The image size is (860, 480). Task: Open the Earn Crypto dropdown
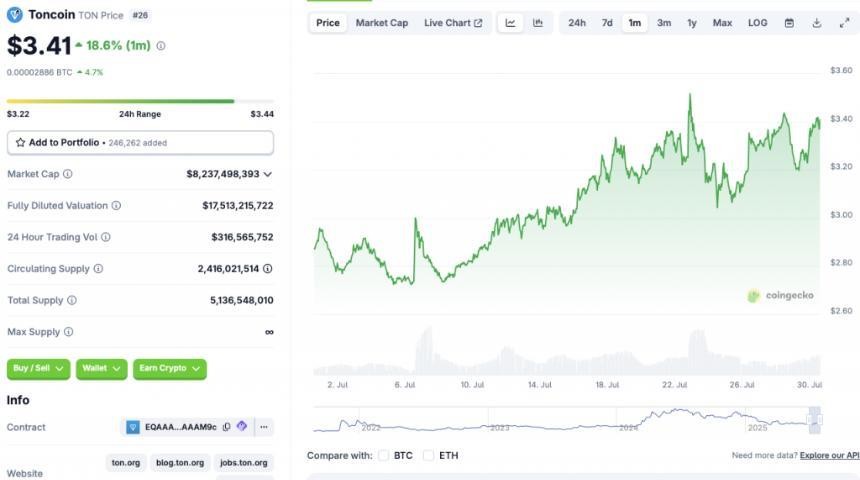[169, 369]
